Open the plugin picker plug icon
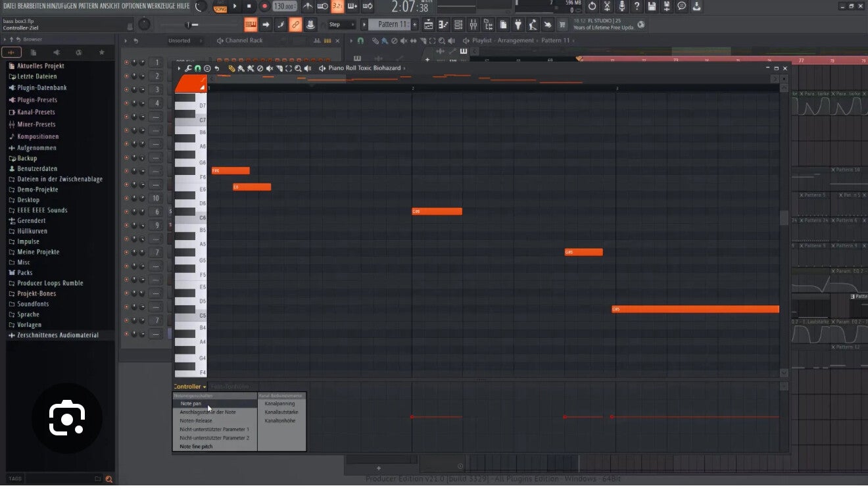Viewport: 868px width, 490px height. (518, 25)
